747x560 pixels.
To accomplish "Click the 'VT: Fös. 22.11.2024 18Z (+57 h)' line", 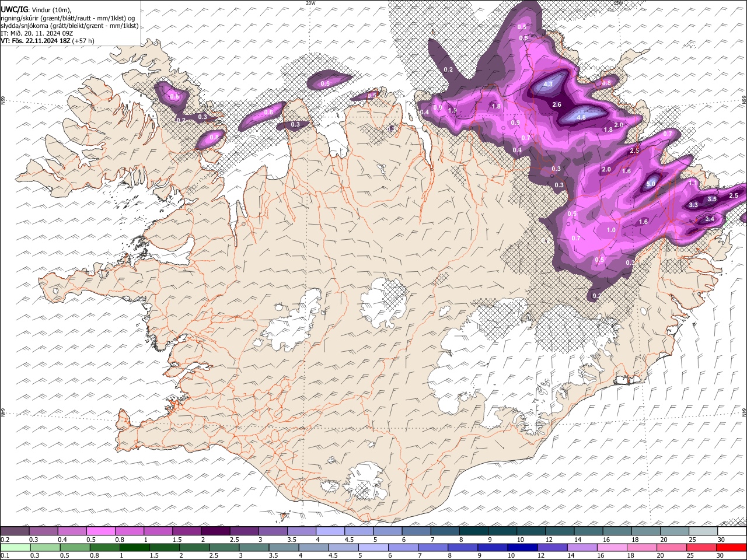I will (47, 41).
